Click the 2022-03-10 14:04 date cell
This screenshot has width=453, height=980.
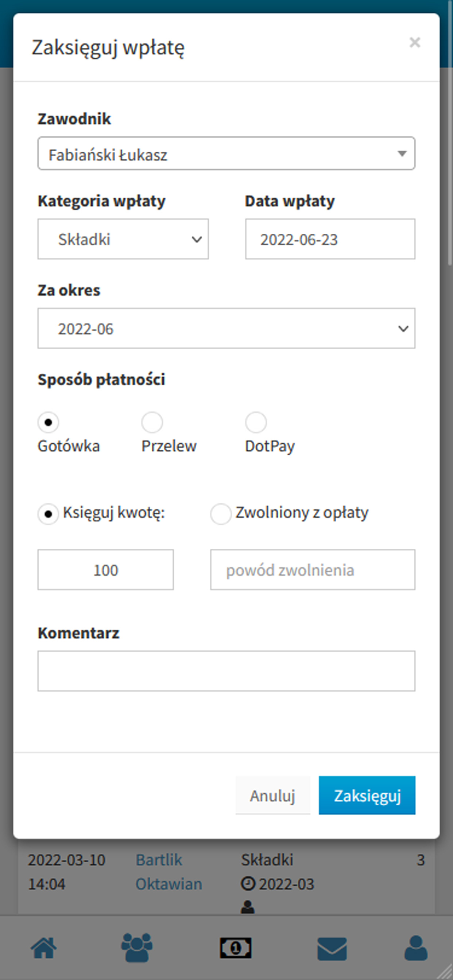[x=67, y=872]
